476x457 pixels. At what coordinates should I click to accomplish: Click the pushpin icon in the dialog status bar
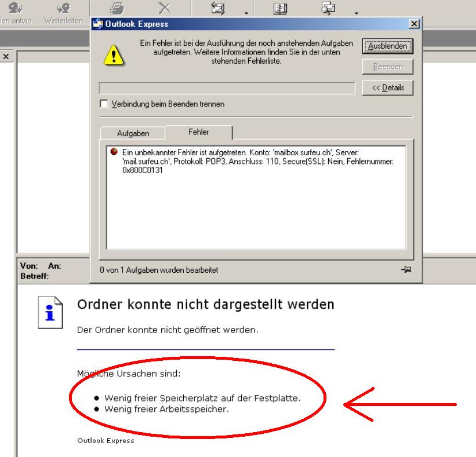tap(406, 269)
